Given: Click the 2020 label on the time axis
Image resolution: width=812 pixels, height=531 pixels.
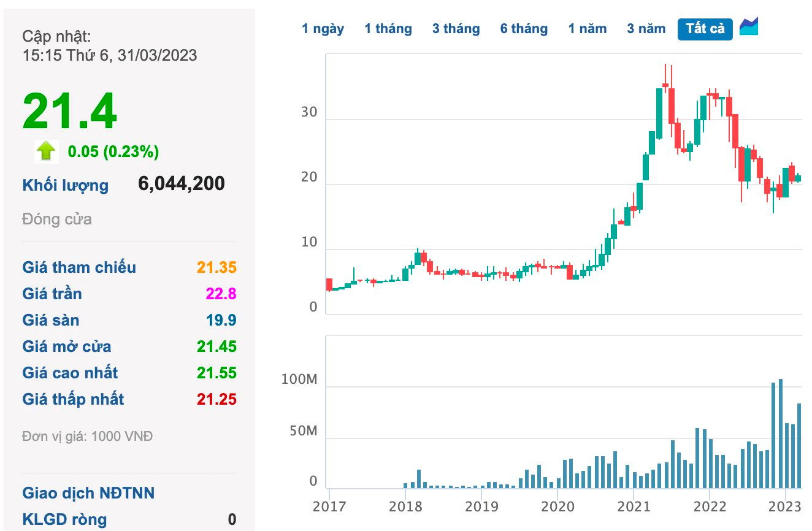Looking at the screenshot, I should tap(557, 506).
